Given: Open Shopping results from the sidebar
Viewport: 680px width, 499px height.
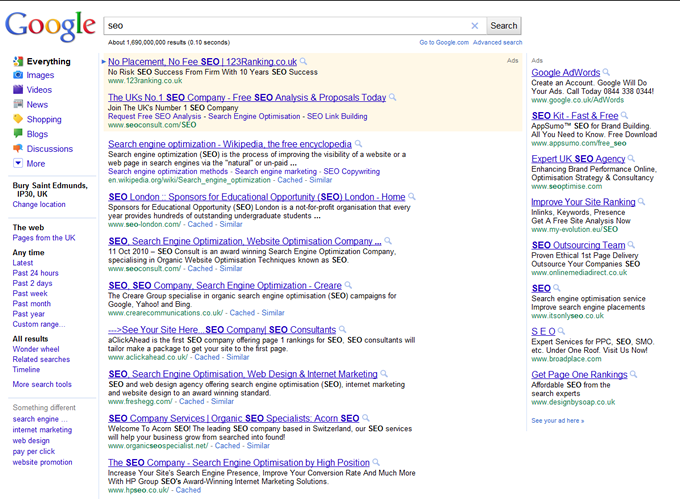Looking at the screenshot, I should [43, 119].
